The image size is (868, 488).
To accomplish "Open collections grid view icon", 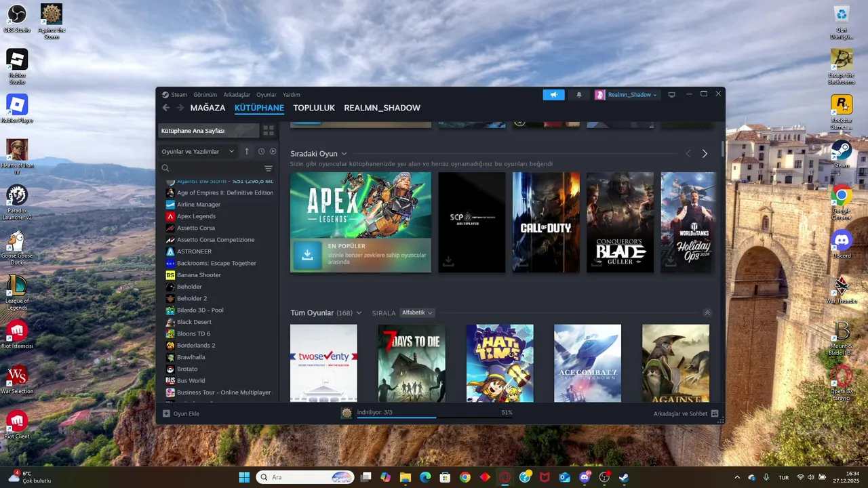I will pyautogui.click(x=269, y=130).
